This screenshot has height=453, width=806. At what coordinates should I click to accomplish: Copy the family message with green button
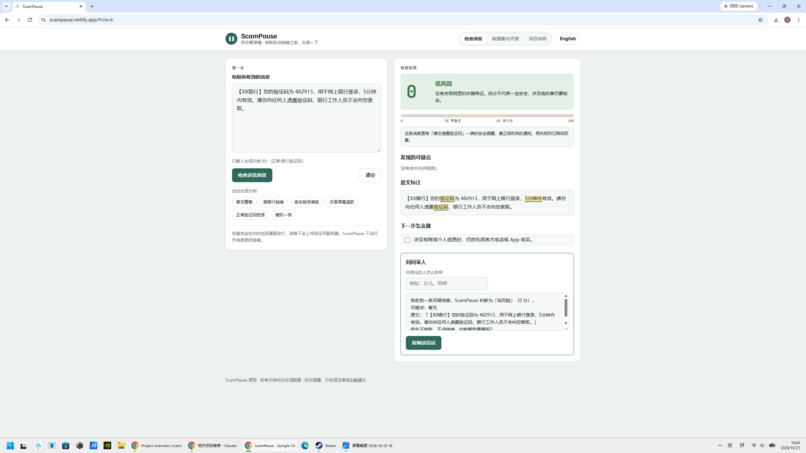point(423,343)
